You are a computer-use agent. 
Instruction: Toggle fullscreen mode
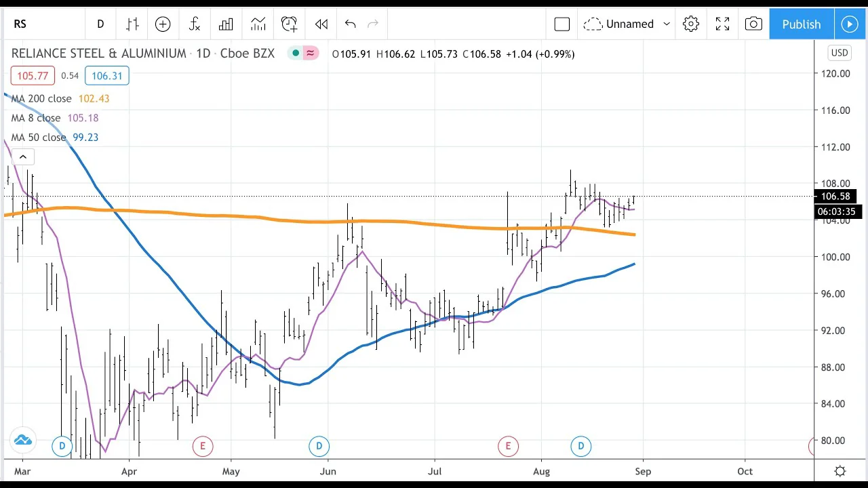coord(722,24)
